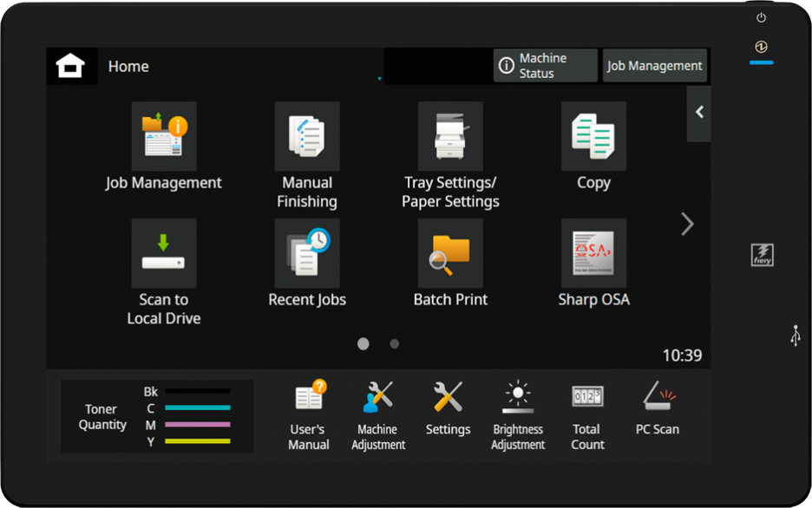Tap the yellow (Y) toner level bar
This screenshot has width=812, height=508.
tap(198, 441)
